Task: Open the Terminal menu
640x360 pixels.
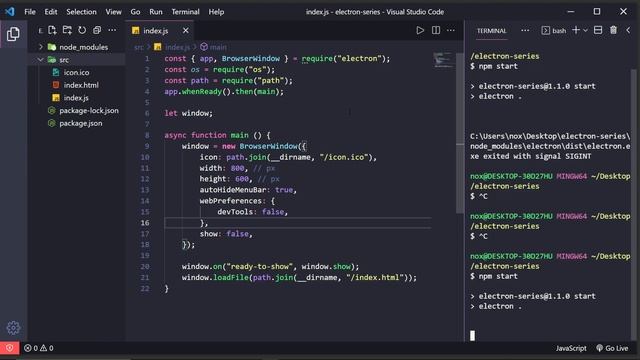Action: pos(185,12)
